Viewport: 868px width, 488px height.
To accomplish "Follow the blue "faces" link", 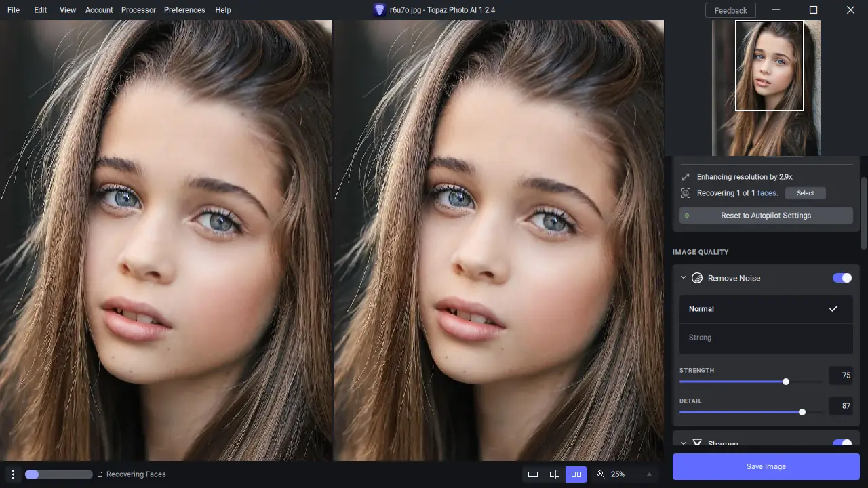I will [x=767, y=193].
